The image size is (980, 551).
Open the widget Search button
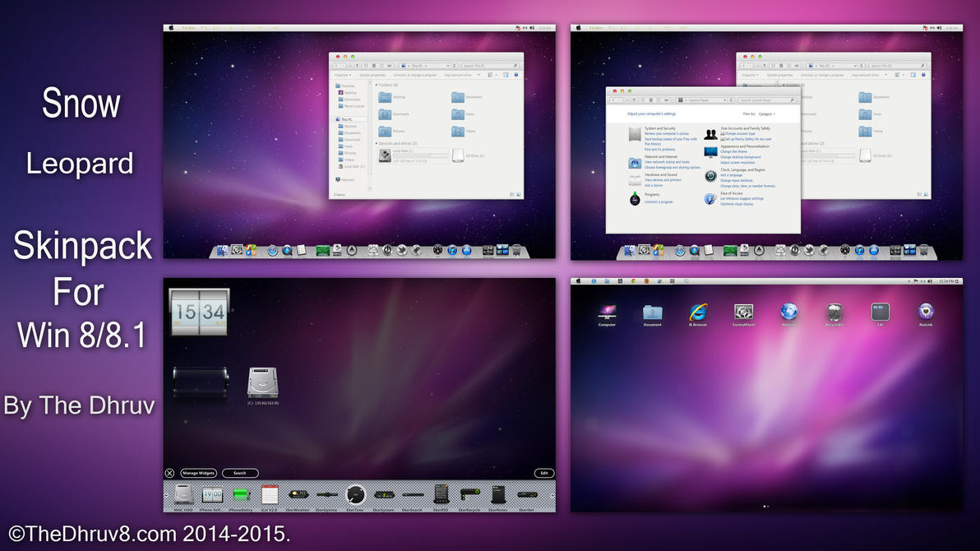[240, 473]
